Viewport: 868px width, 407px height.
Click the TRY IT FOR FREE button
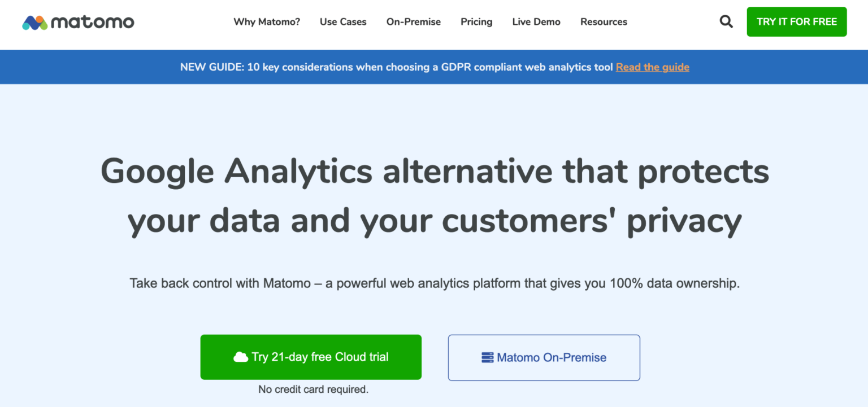796,21
